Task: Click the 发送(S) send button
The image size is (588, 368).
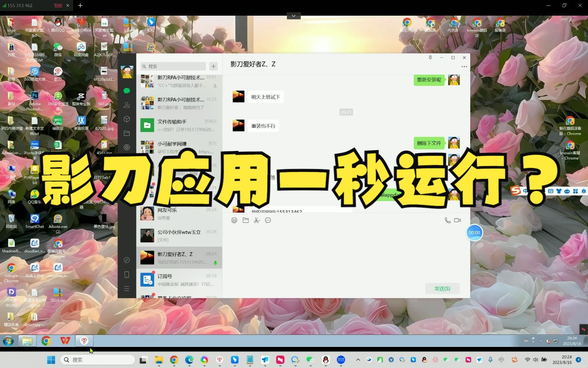Action: tap(442, 288)
